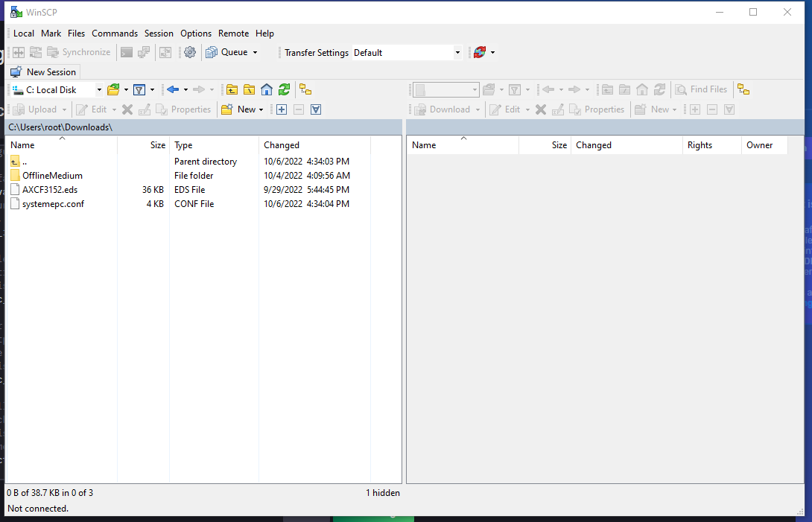
Task: Go back using the blue left arrow
Action: pos(173,90)
